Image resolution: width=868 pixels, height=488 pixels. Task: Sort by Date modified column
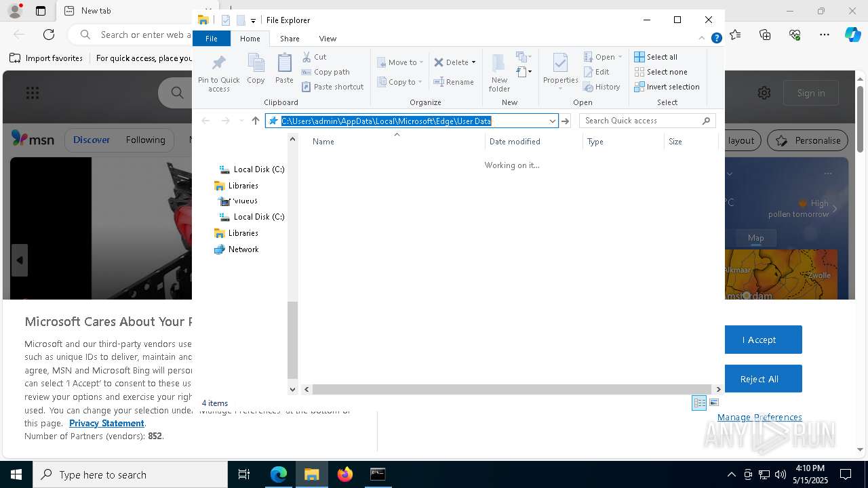(x=534, y=142)
